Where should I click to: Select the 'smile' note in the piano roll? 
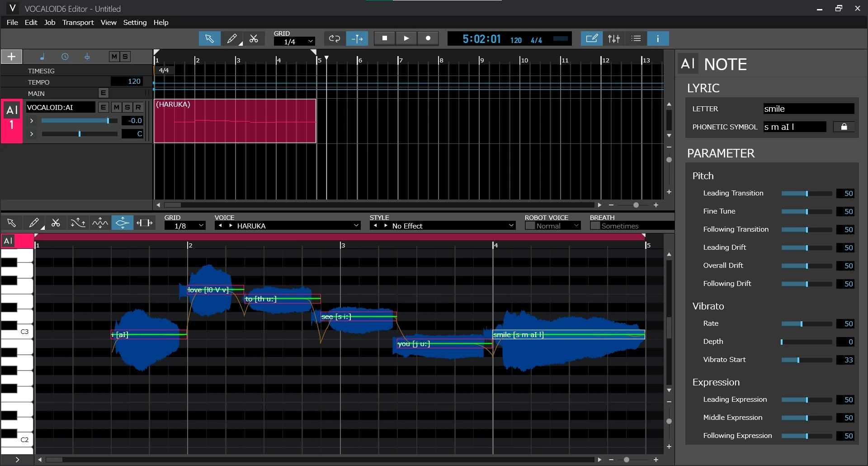pyautogui.click(x=569, y=335)
